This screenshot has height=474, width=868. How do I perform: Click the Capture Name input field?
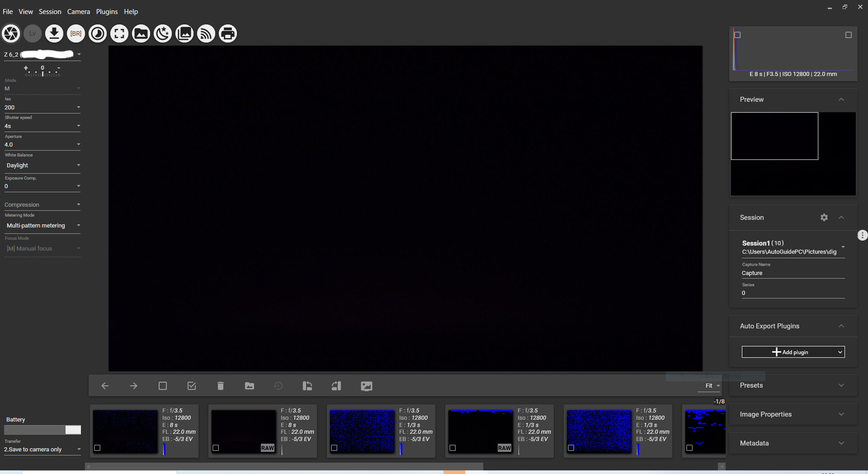(793, 273)
